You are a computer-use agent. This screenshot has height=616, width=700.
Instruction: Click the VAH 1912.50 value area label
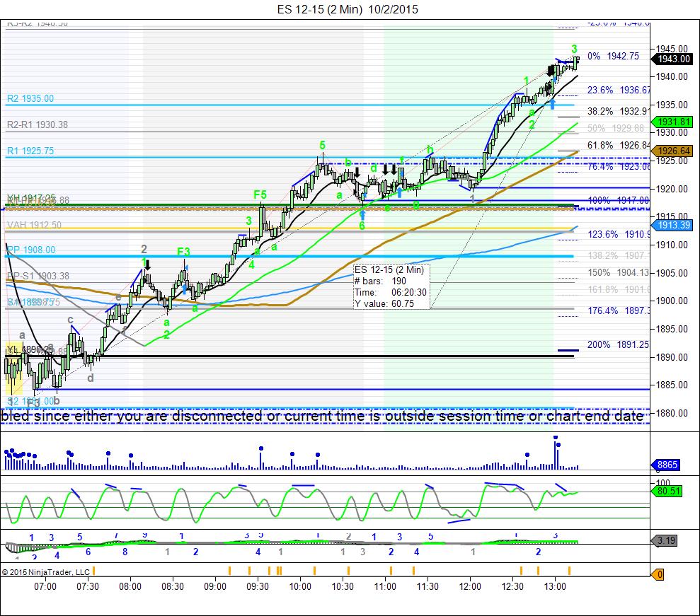tap(34, 226)
